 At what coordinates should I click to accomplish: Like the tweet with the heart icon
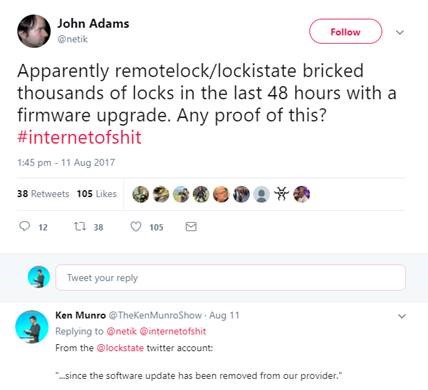(136, 227)
